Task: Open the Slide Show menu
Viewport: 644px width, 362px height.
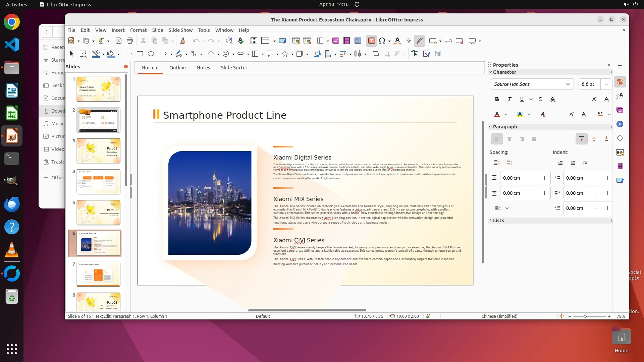Action: click(180, 30)
